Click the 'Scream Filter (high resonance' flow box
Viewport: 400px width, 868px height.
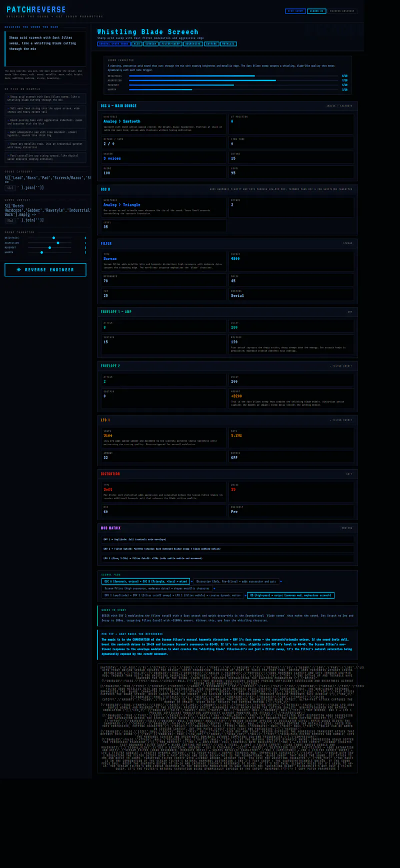point(157,589)
